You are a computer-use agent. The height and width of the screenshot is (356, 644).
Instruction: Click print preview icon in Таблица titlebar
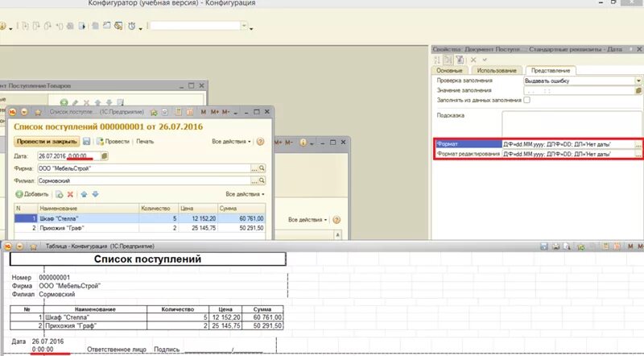567,246
